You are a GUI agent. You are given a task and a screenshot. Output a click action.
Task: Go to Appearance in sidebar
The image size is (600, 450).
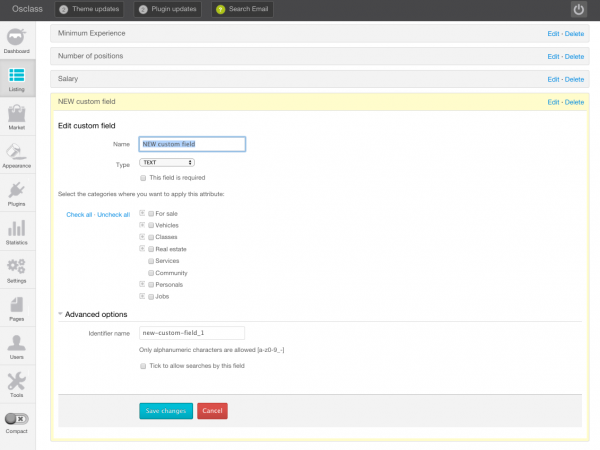click(x=17, y=154)
